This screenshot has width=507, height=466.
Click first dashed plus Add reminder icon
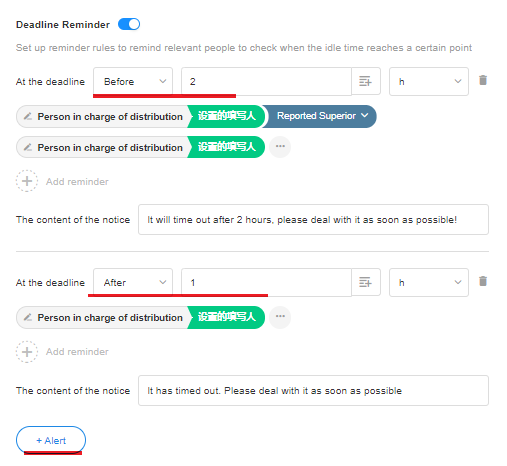click(27, 181)
